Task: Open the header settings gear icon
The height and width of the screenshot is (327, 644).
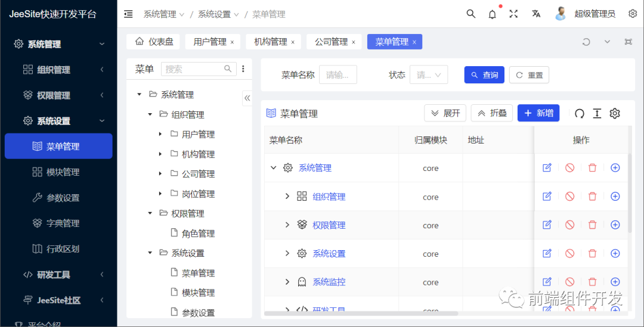Action: (x=633, y=14)
